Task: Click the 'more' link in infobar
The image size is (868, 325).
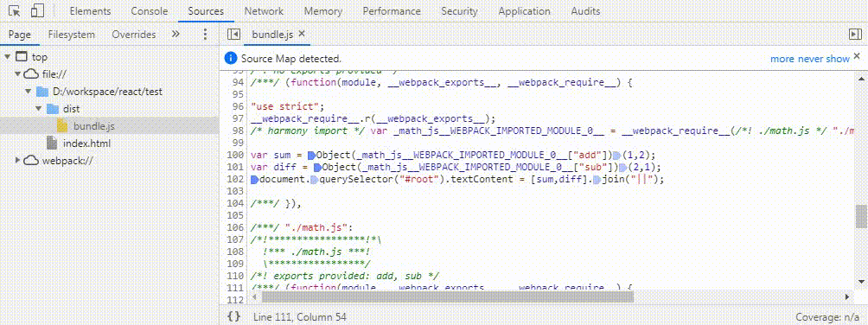Action: click(x=782, y=59)
